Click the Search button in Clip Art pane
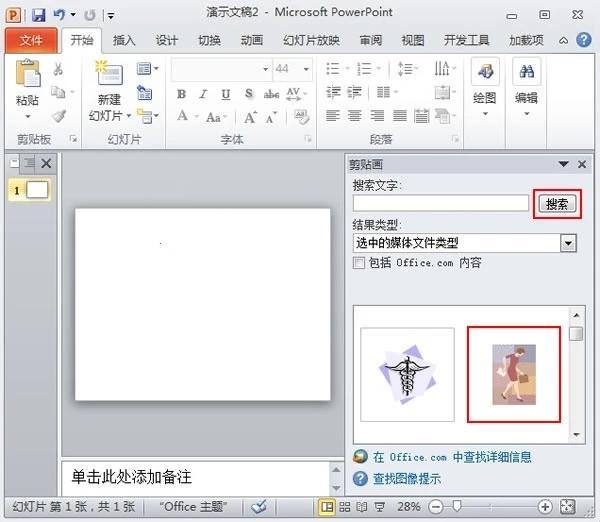Screen dimensions: 600x522 pyautogui.click(x=557, y=204)
